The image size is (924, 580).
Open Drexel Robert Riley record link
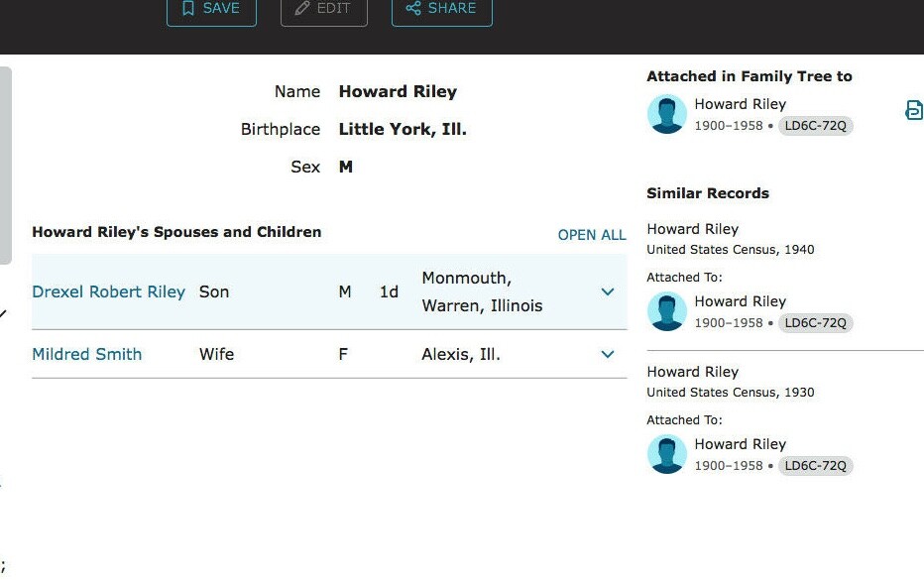pyautogui.click(x=109, y=291)
